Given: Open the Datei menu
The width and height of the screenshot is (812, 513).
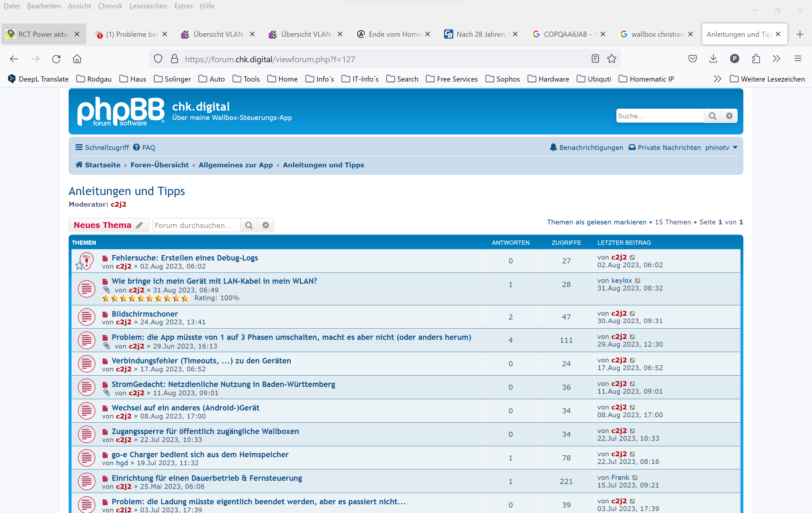Looking at the screenshot, I should coord(12,6).
